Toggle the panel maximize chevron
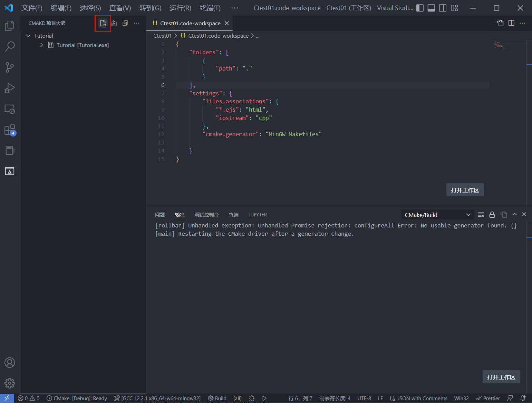 [x=514, y=214]
